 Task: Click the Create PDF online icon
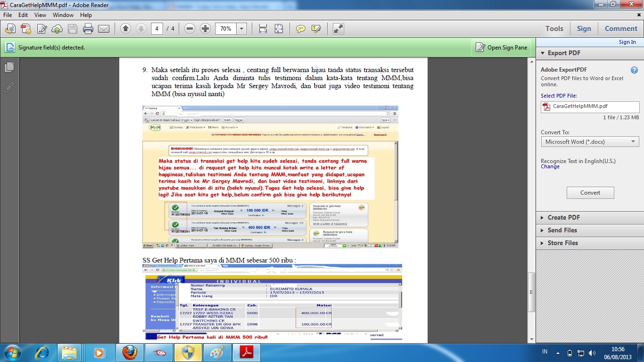[25, 29]
